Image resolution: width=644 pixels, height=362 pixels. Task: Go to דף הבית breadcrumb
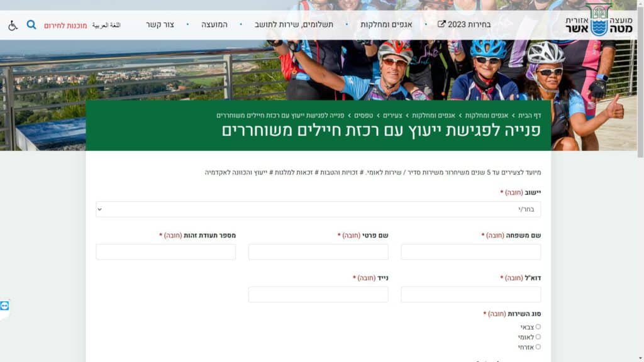click(x=530, y=116)
